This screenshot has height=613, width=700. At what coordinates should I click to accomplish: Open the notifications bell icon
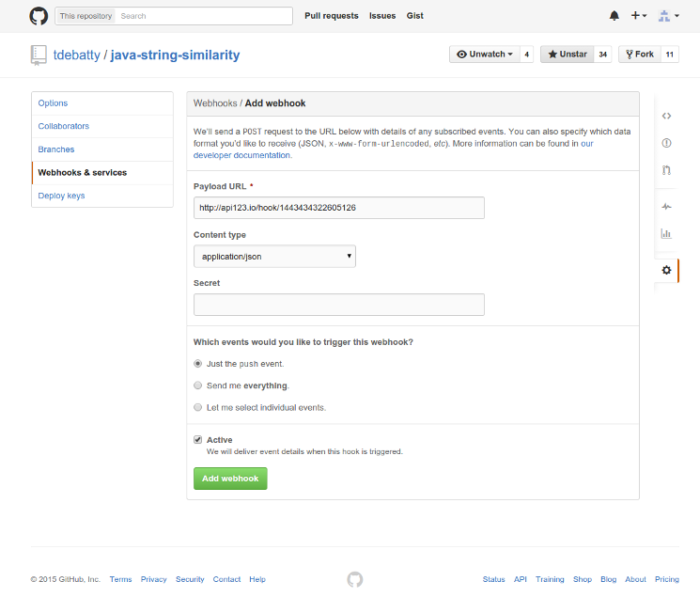pos(614,16)
